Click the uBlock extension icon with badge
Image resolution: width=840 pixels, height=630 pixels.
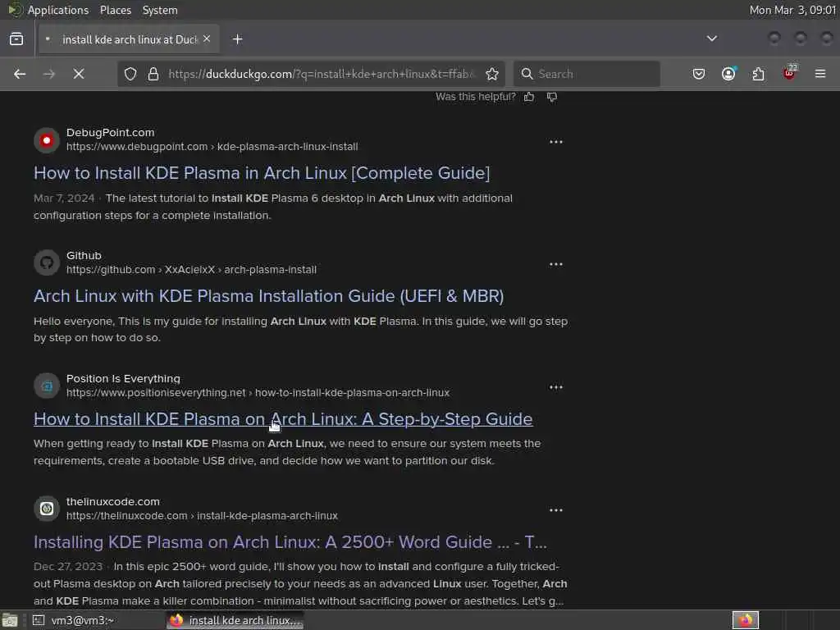coord(789,73)
